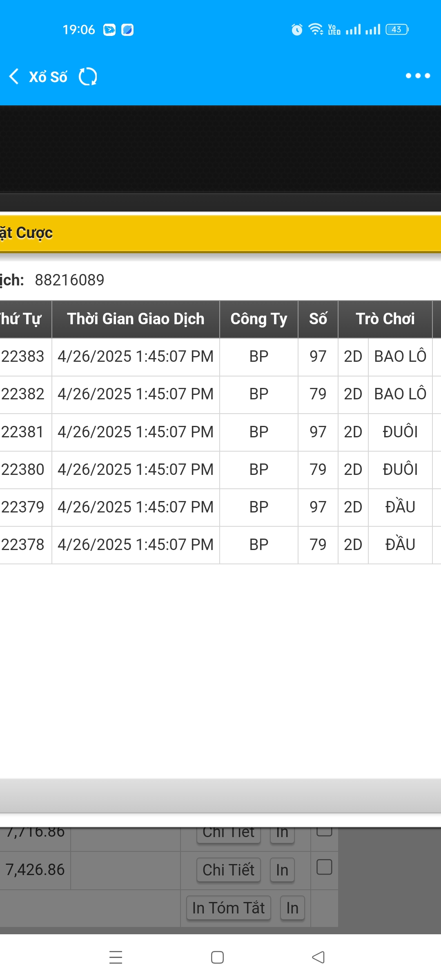Tap the back arrow beside Xổ Số

point(14,76)
